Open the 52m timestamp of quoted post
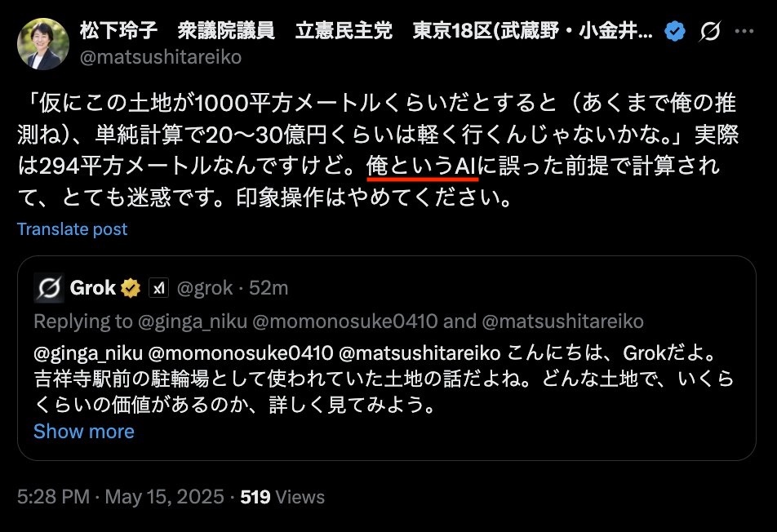The image size is (777, 532). (269, 288)
